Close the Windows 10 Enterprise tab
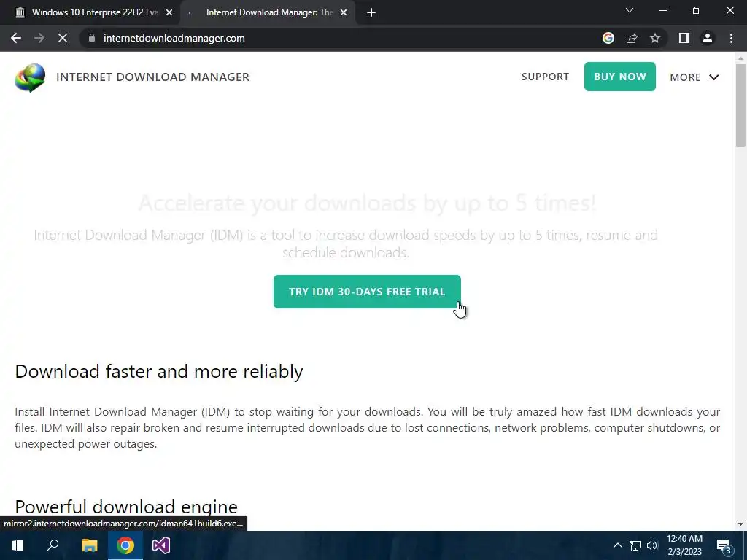This screenshot has width=747, height=560. tap(169, 12)
